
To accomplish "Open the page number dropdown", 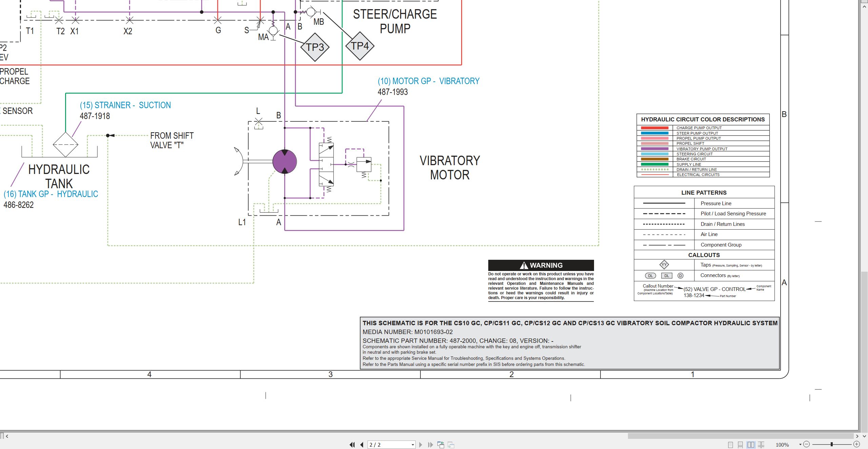I will tap(413, 445).
